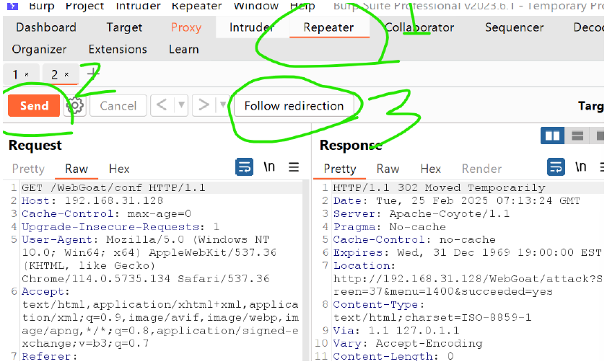
Task: Toggle non-printable \n characters in Response panel
Action: pyautogui.click(x=581, y=167)
